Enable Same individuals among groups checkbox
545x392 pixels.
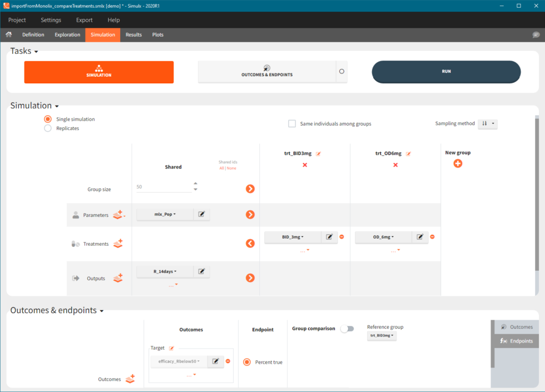292,124
